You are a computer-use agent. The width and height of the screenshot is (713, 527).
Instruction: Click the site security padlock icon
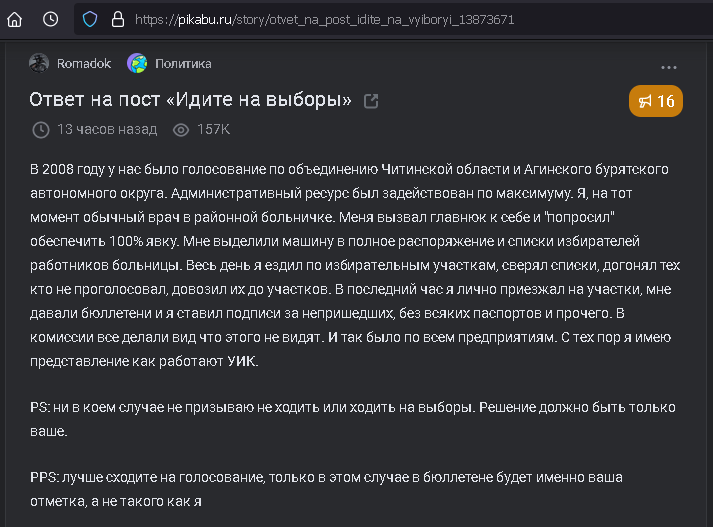(117, 19)
